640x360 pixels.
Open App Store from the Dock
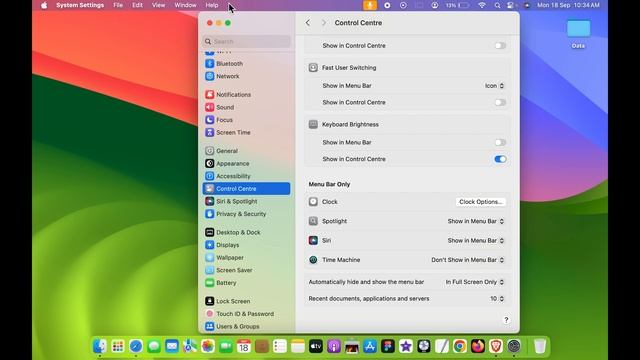370,346
